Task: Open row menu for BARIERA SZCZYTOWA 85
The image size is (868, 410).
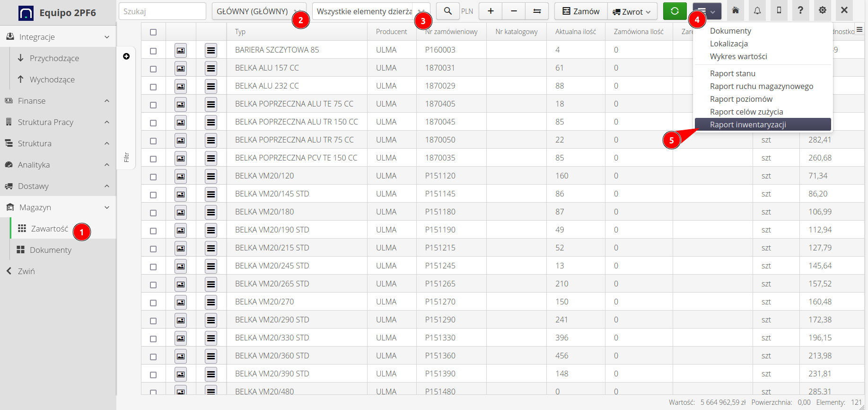Action: tap(211, 50)
